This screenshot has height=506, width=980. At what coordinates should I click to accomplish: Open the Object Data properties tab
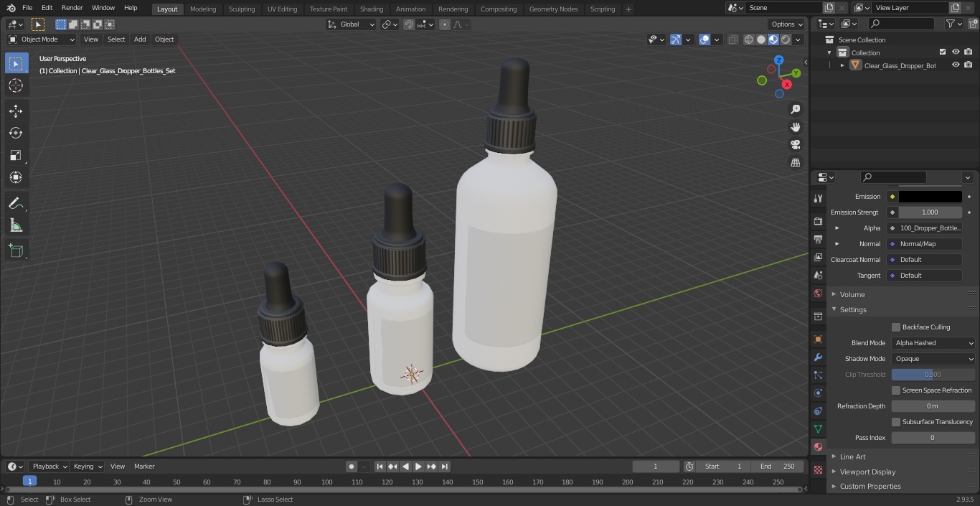tap(818, 428)
